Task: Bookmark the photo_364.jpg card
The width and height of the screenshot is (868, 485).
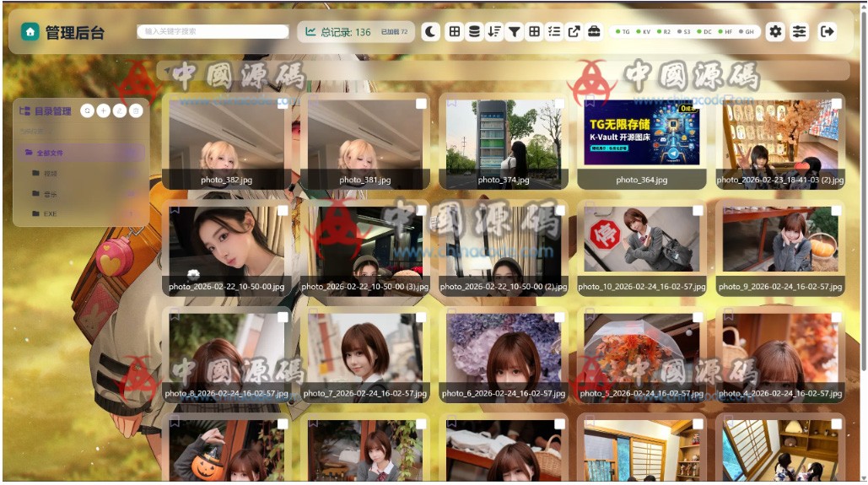Action: click(590, 102)
